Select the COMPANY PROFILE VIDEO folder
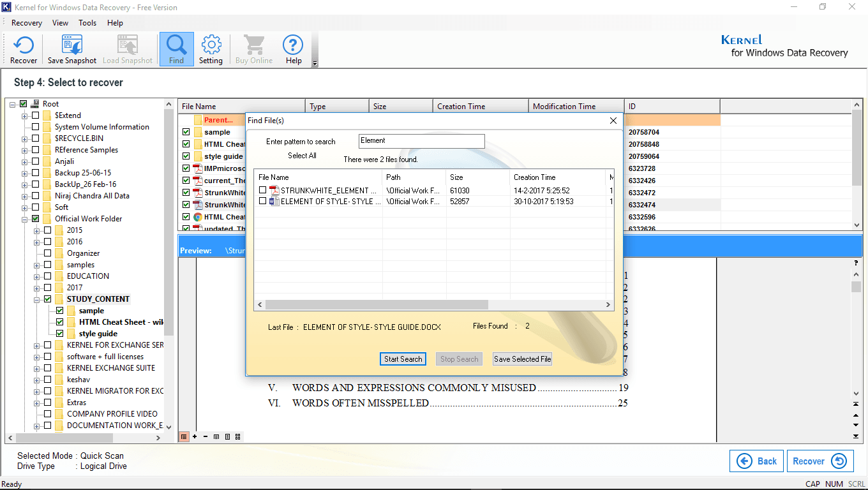Screen dimensions: 868x490 click(x=112, y=414)
